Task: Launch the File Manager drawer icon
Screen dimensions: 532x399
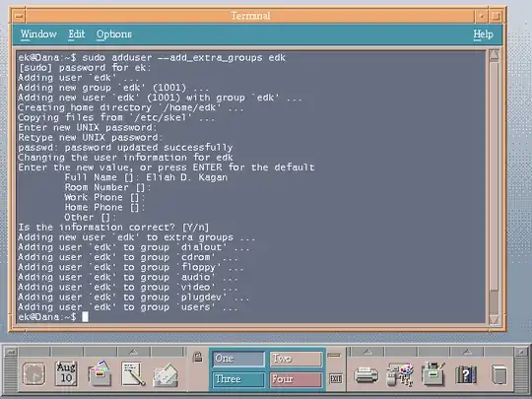Action: pos(100,373)
